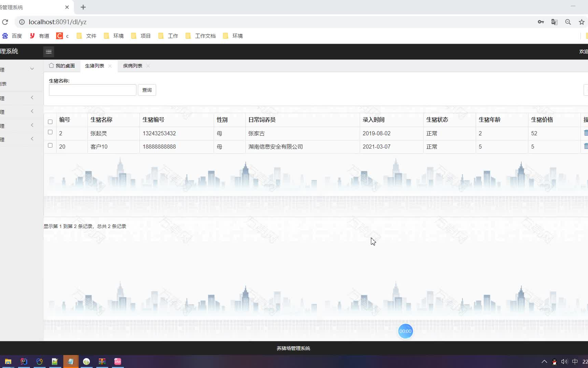The image size is (588, 368).
Task: Open File Explorer from the taskbar
Action: point(8,362)
